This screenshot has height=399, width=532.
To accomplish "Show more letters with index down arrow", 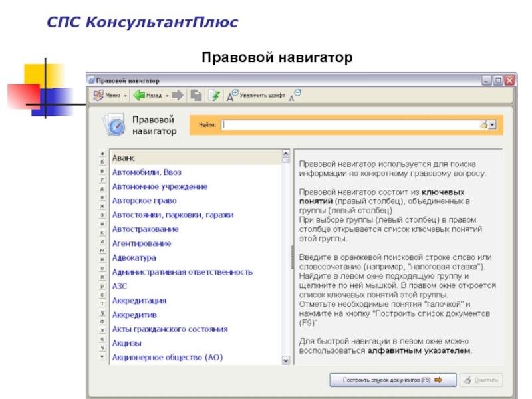I will click(102, 356).
